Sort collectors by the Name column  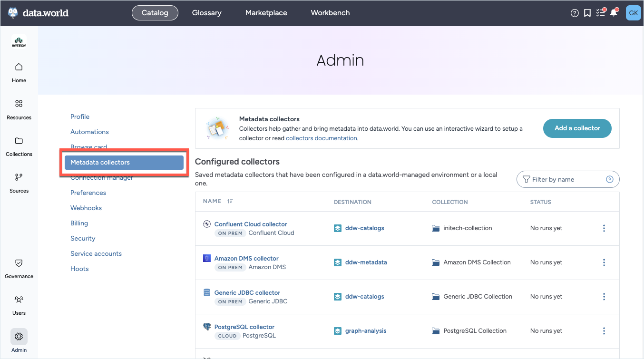click(230, 202)
